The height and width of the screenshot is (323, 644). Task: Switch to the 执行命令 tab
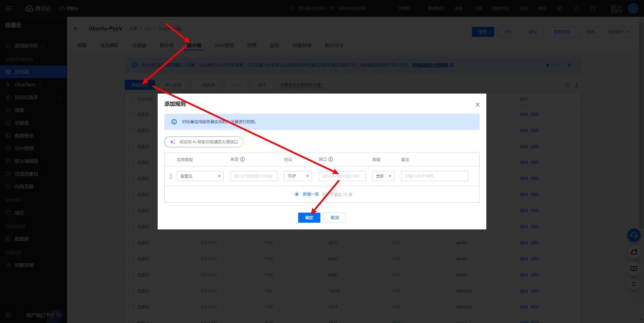[x=334, y=45]
